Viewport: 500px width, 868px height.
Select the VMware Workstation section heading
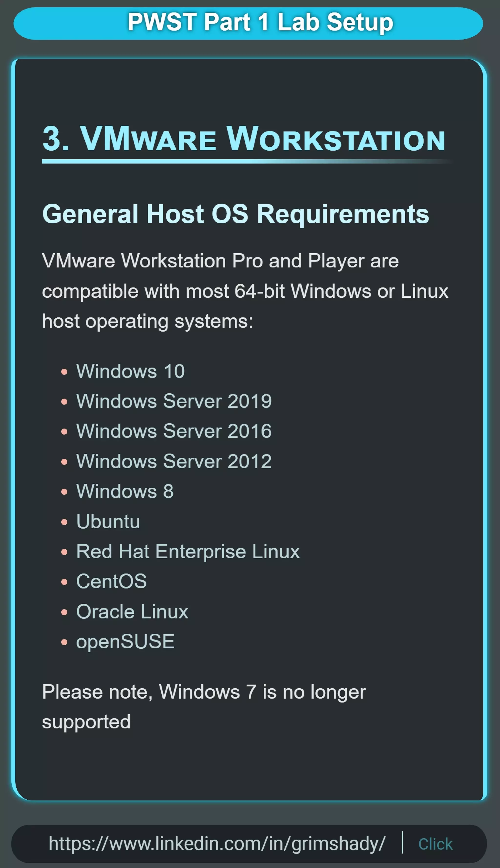point(244,139)
